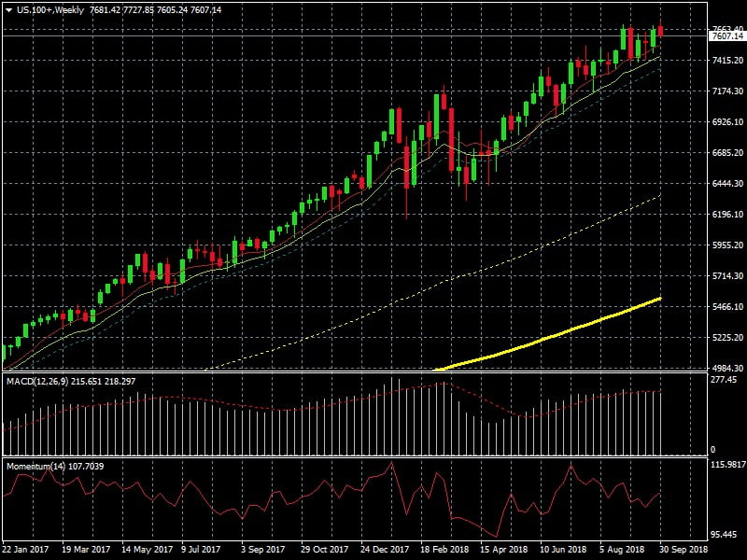
Task: Click the 4984.30 price scale label
Action: 726,369
